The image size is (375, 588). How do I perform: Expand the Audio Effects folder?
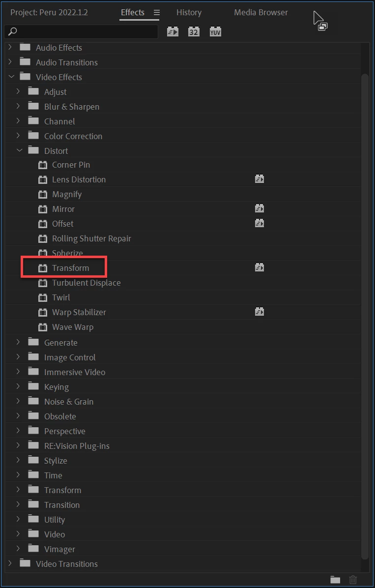pyautogui.click(x=10, y=48)
